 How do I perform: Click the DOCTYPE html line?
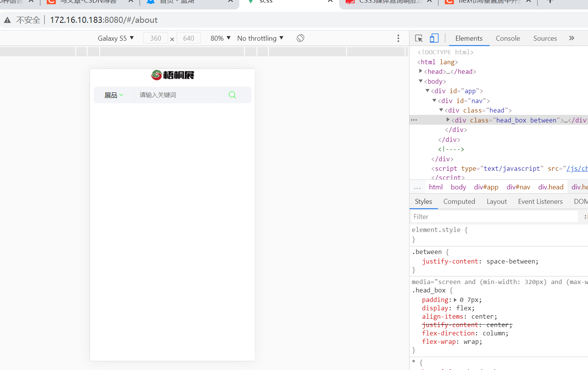(446, 52)
